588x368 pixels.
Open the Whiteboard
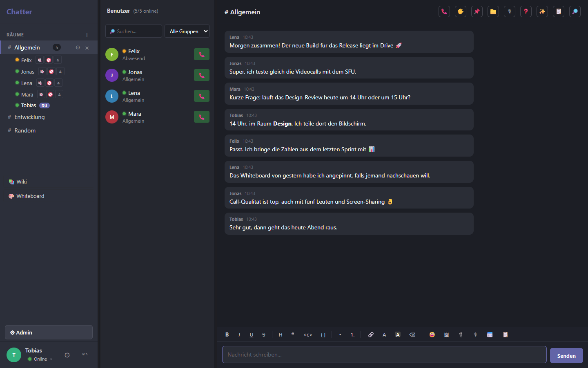pyautogui.click(x=49, y=196)
